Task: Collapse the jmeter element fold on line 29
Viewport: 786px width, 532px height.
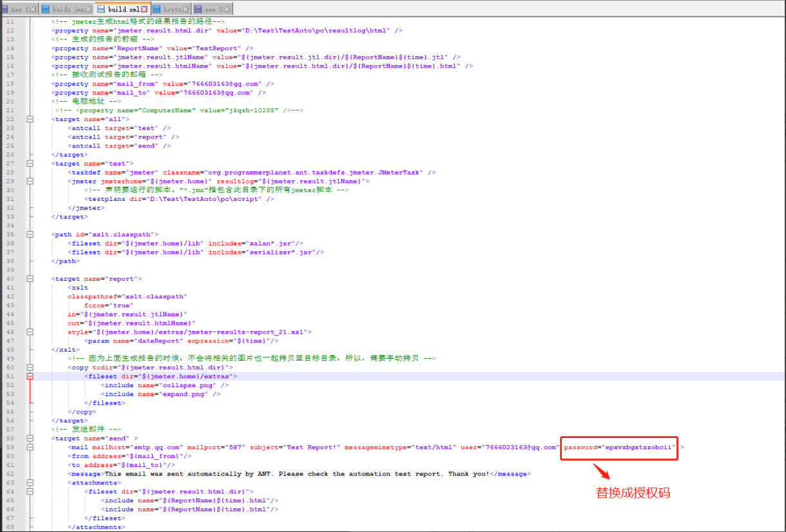Action: [30, 182]
